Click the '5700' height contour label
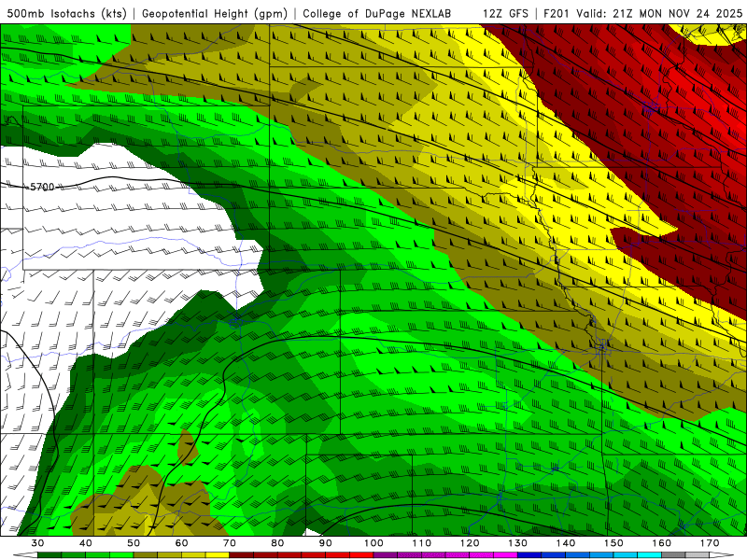The height and width of the screenshot is (560, 747). tap(42, 188)
